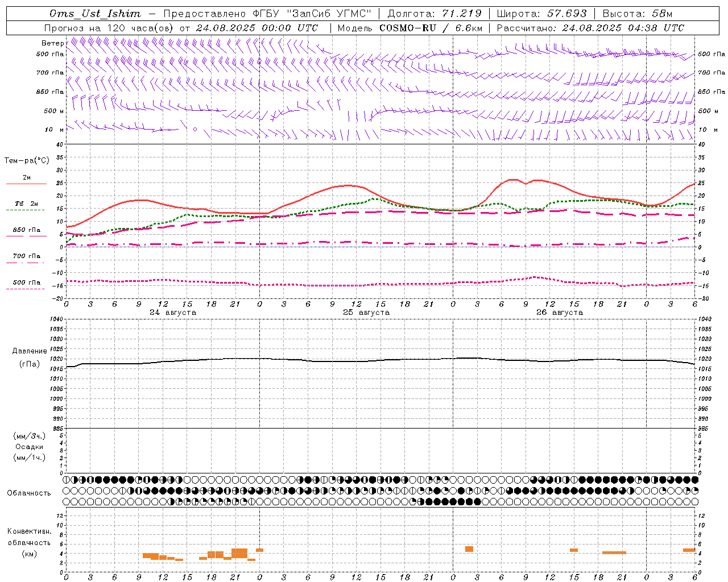Click the Тем-ра(°C) temperature axis title
The width and height of the screenshot is (728, 582).
[27, 160]
